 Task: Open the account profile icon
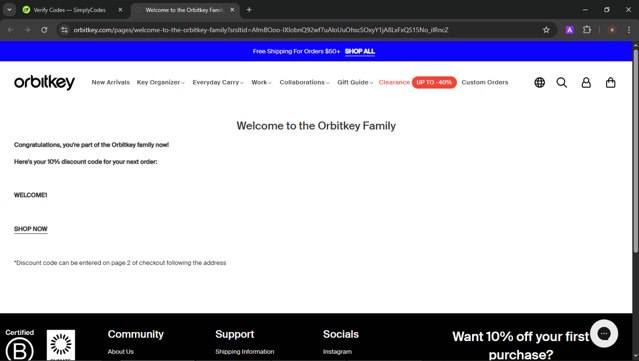(x=586, y=82)
